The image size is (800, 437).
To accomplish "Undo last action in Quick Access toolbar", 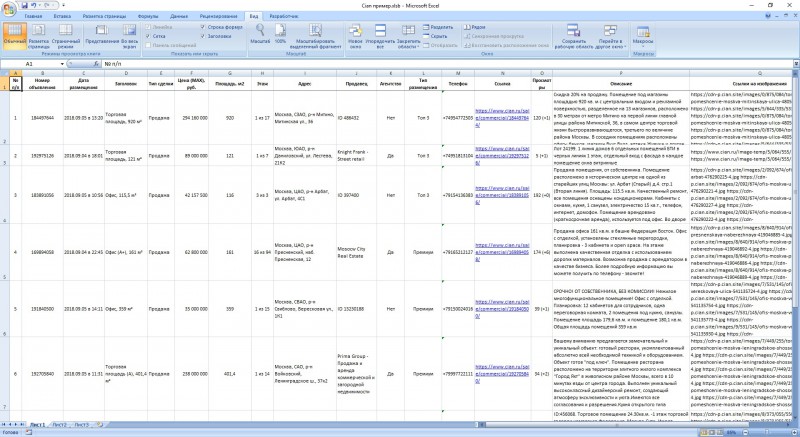I will tap(34, 5).
